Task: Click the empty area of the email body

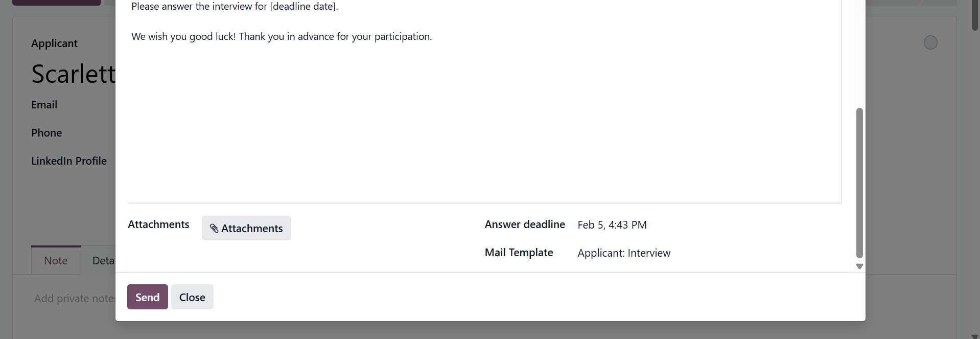Action: [484, 128]
